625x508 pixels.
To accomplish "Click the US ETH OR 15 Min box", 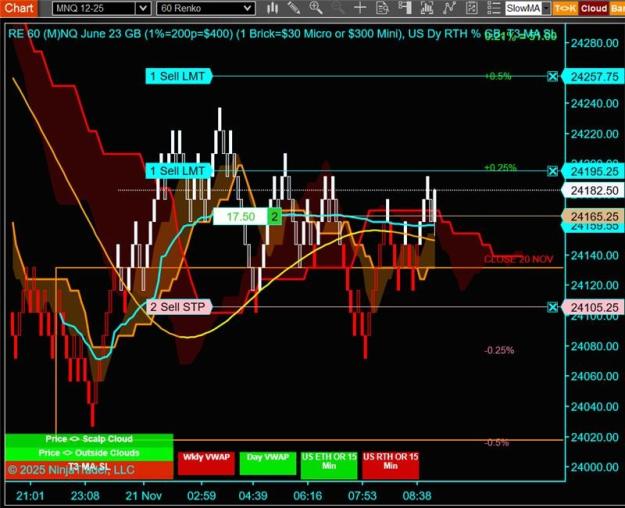I will point(329,465).
